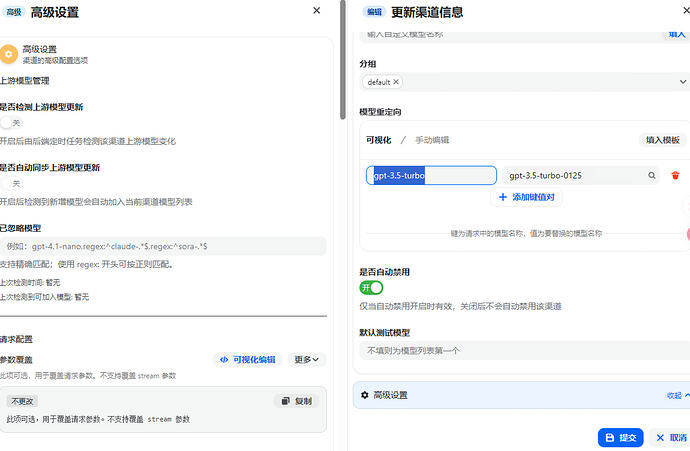The height and width of the screenshot is (451, 690).
Task: Click 上次检测时间: 暂无 text
Action: click(x=30, y=282)
